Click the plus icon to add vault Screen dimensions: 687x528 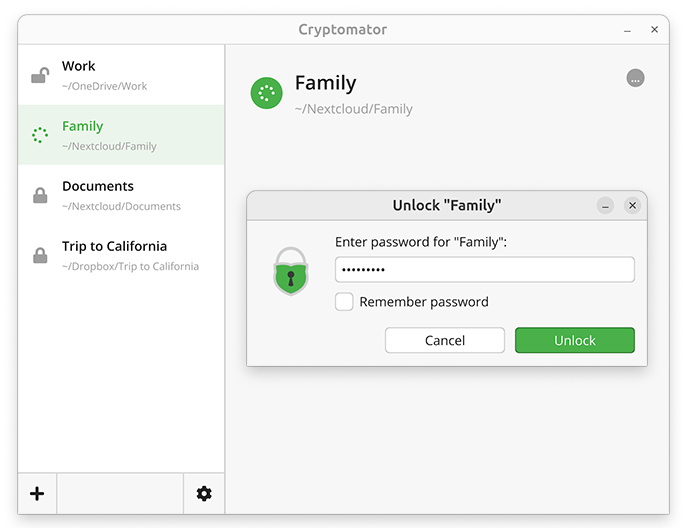coord(37,493)
